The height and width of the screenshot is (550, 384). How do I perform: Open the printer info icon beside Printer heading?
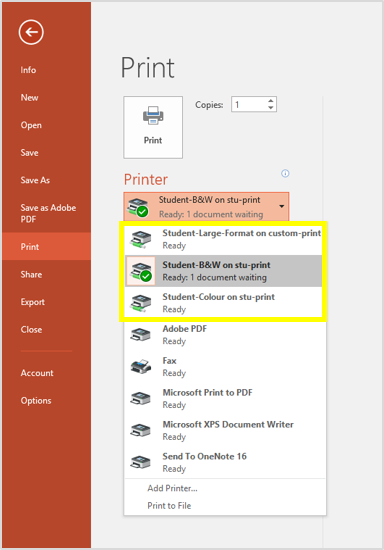[285, 173]
